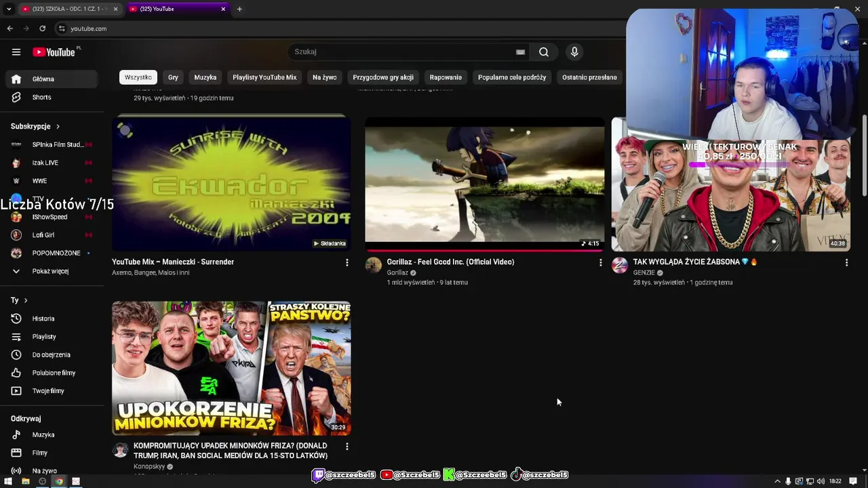This screenshot has width=868, height=488.
Task: Open more options for Manieczki mix
Action: click(347, 262)
